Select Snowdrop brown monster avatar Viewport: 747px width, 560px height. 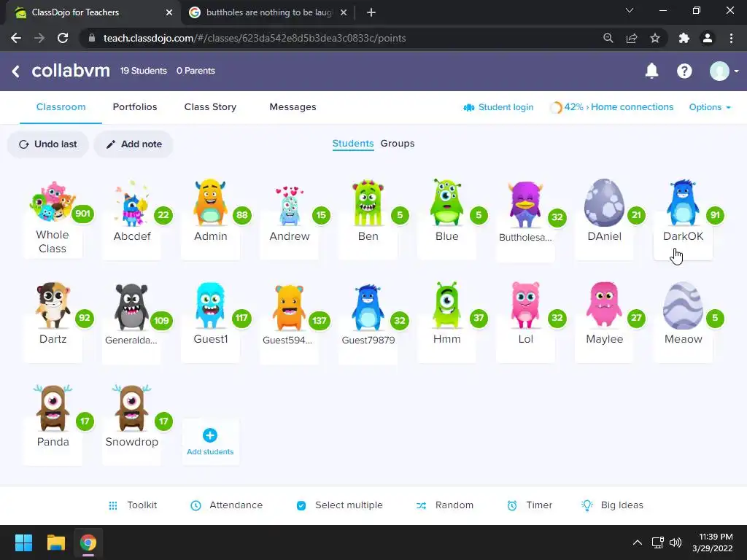click(x=131, y=408)
